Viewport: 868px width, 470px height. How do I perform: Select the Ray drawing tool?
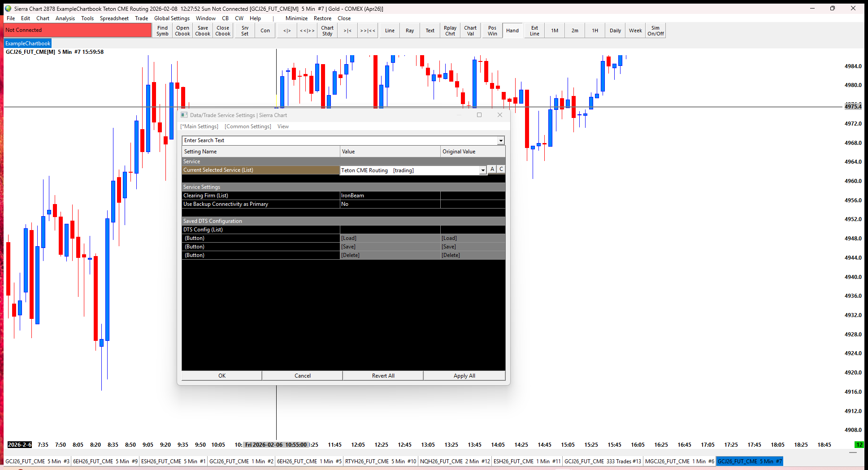pos(410,30)
